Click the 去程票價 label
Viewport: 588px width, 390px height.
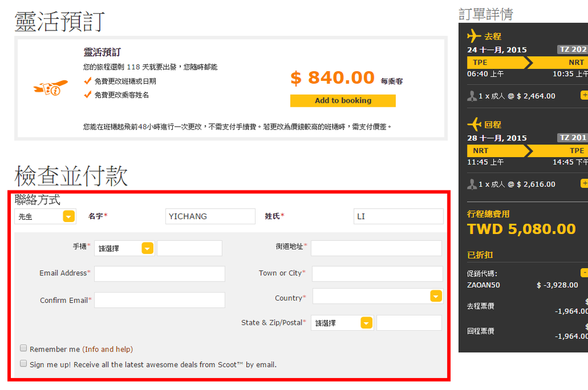[481, 306]
